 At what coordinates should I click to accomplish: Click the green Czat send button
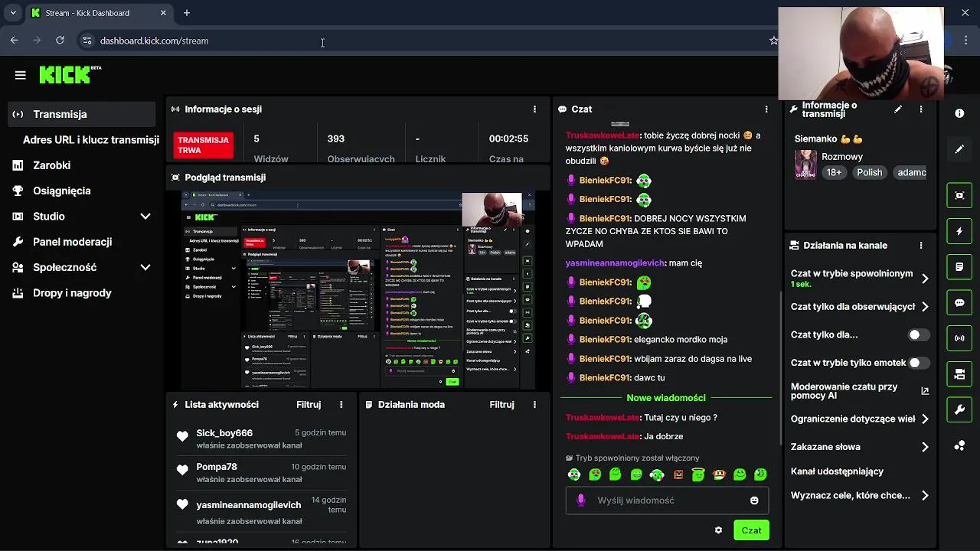751,530
